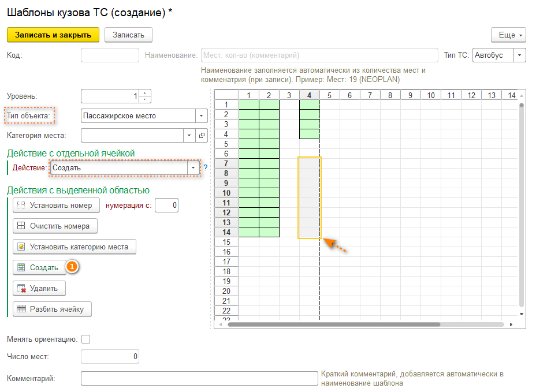Click the 'Разбить ячейку' button

[x=52, y=309]
